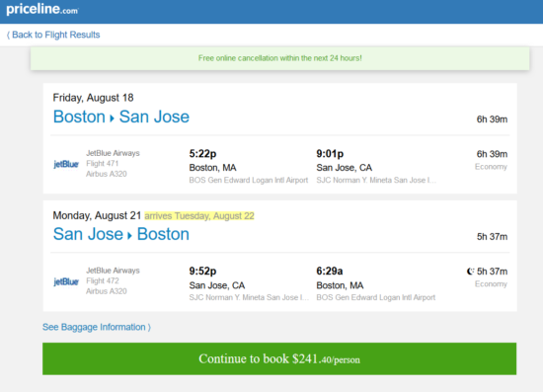Click the truncated SJC airport name on outbound flight
The height and width of the screenshot is (392, 543).
(376, 180)
